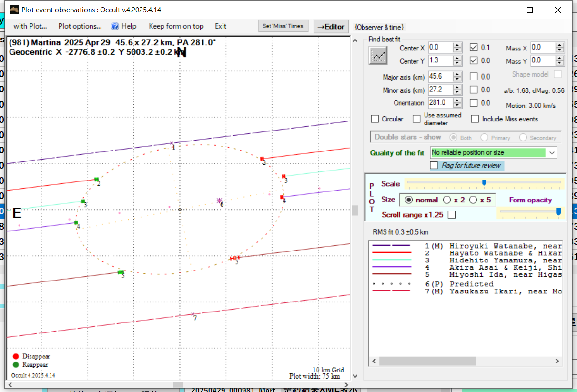Click the Orientation value input field
577x392 pixels.
pos(439,102)
